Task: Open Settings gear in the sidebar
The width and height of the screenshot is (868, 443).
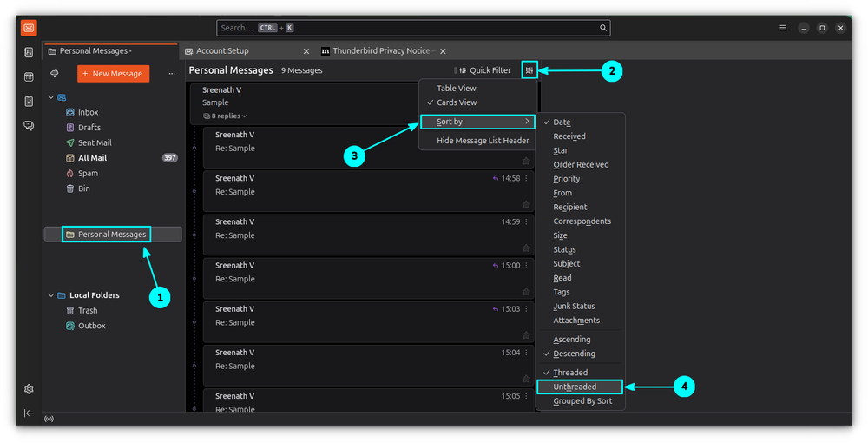Action: [x=29, y=389]
